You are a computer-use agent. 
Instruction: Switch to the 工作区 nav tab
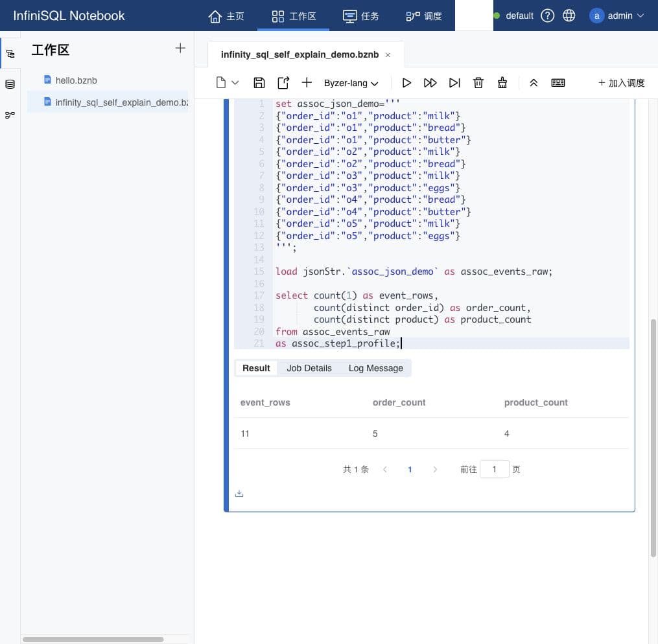tap(293, 16)
